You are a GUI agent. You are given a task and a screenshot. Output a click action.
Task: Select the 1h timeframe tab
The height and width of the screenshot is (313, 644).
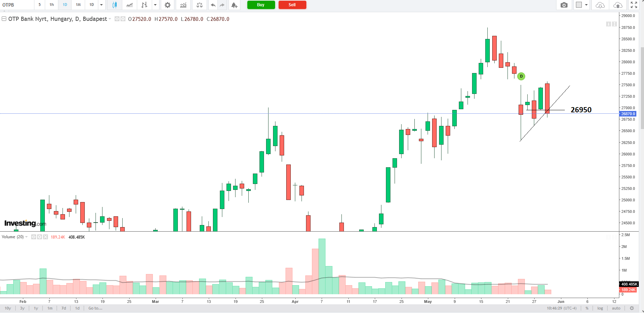(x=52, y=5)
